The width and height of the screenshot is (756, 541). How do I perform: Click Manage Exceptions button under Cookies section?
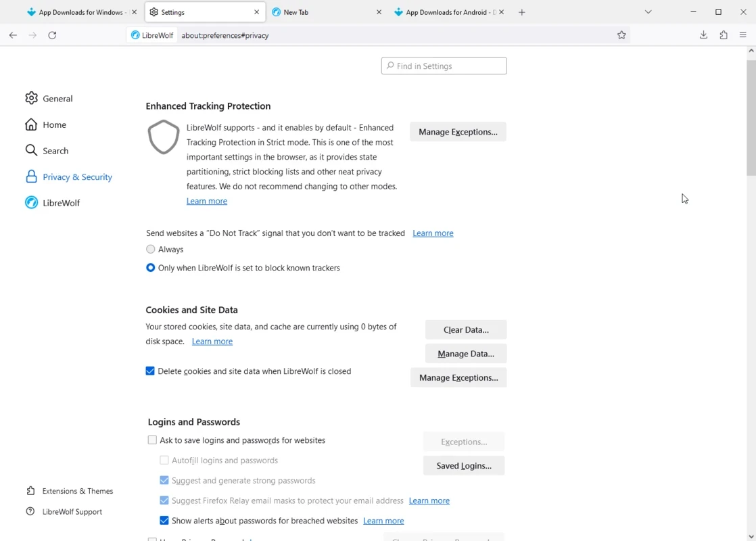pos(458,377)
